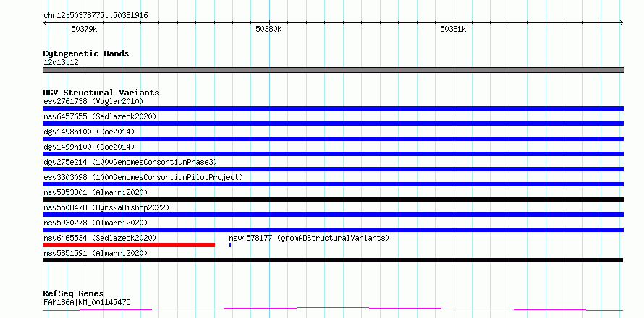Select the blue bar under nsv5930278

point(333,230)
